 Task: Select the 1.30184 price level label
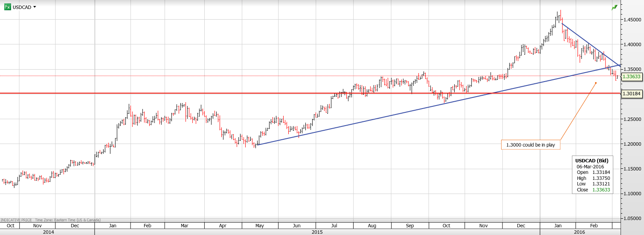pyautogui.click(x=632, y=94)
